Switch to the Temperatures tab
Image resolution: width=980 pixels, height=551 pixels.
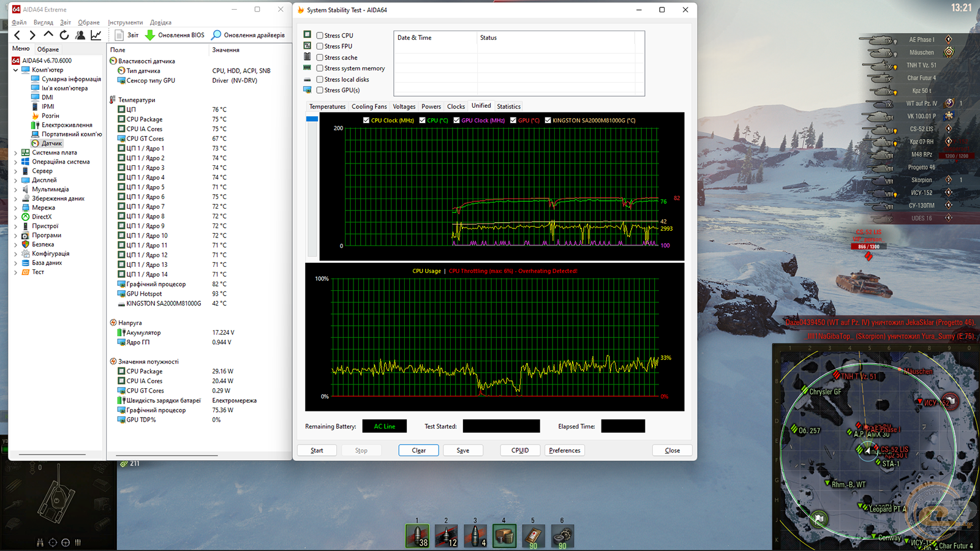click(327, 107)
